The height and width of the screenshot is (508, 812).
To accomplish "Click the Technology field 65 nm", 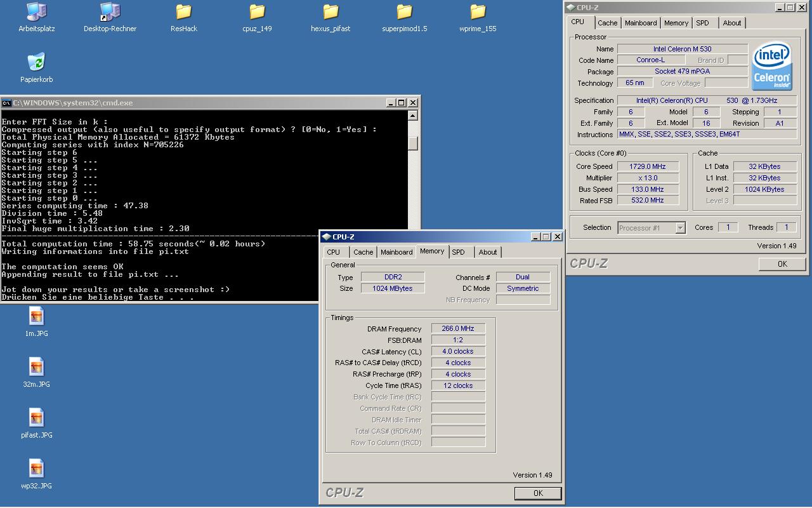I will point(634,83).
